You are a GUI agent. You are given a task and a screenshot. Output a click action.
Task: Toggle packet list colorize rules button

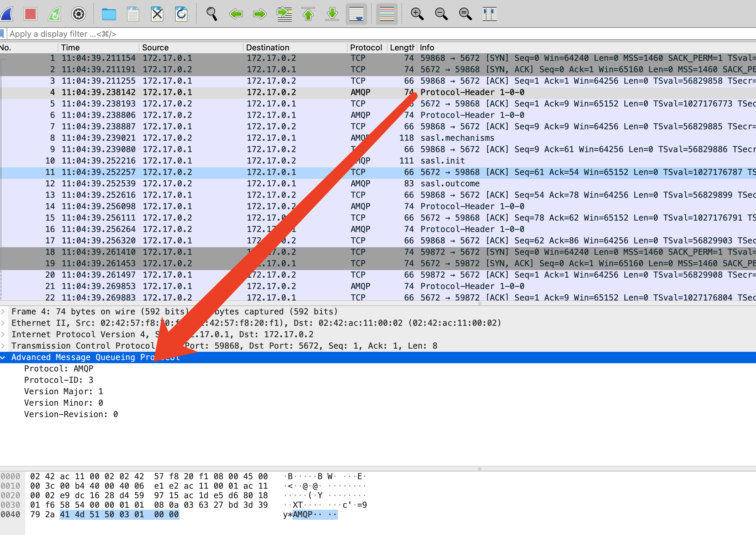pyautogui.click(x=387, y=14)
